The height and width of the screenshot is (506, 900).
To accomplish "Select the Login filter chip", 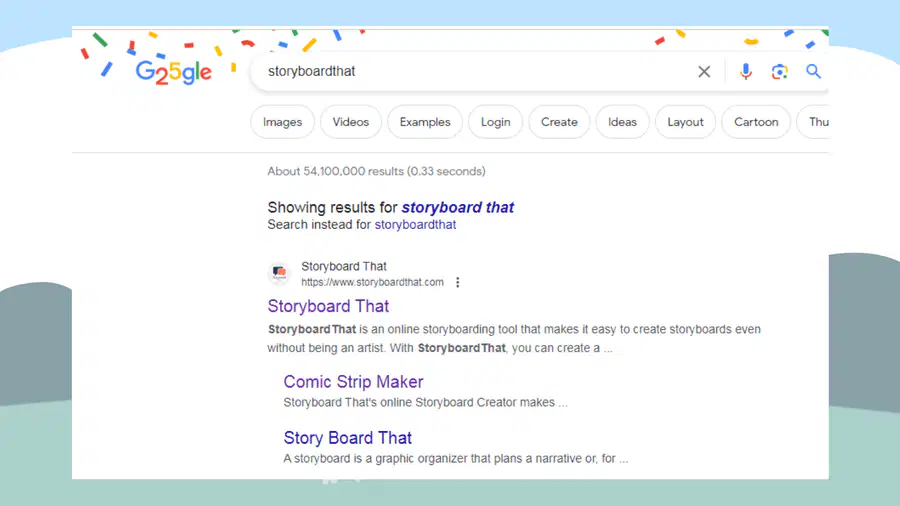I will pyautogui.click(x=495, y=122).
